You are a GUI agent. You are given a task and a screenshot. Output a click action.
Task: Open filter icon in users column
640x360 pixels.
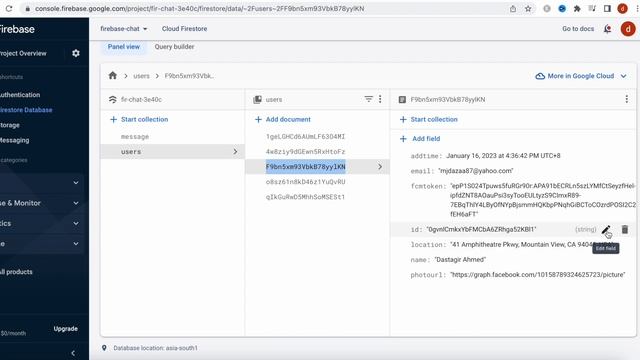click(369, 99)
